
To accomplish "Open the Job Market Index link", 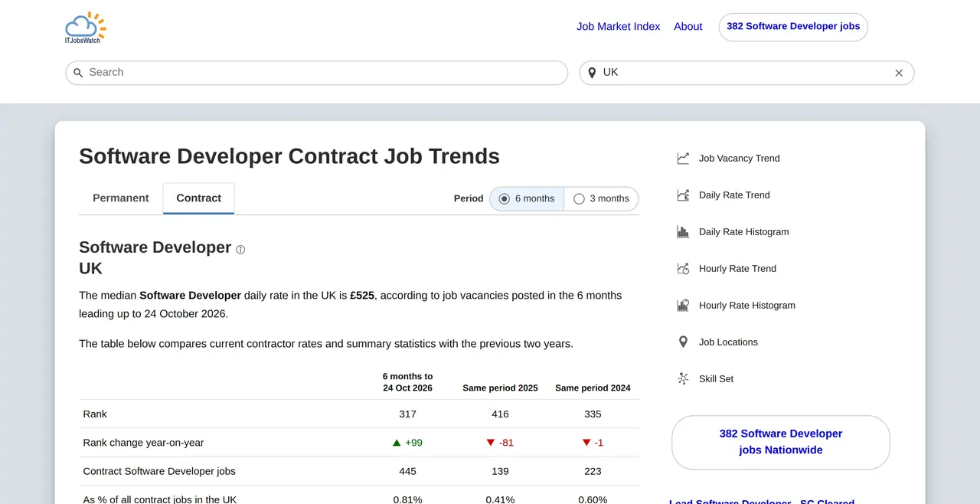I will tap(619, 27).
